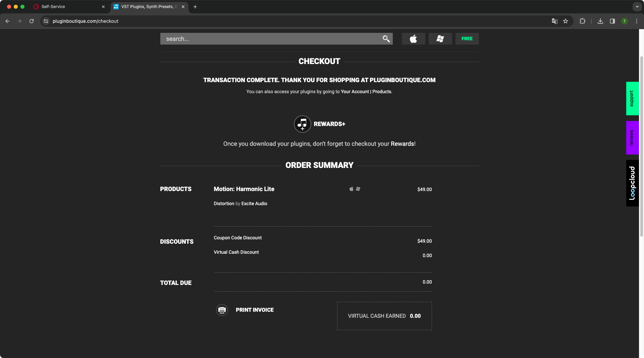644x358 pixels.
Task: Open the FREE plugins filter
Action: point(467,39)
